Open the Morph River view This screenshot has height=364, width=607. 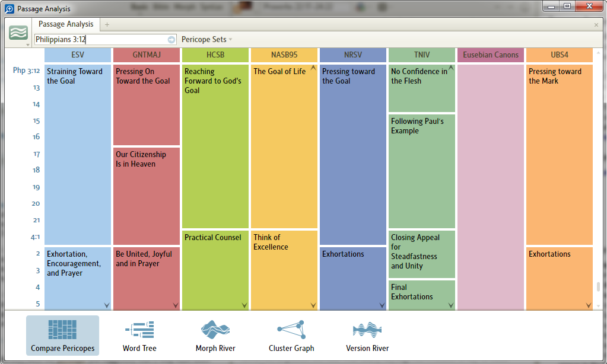tap(215, 336)
